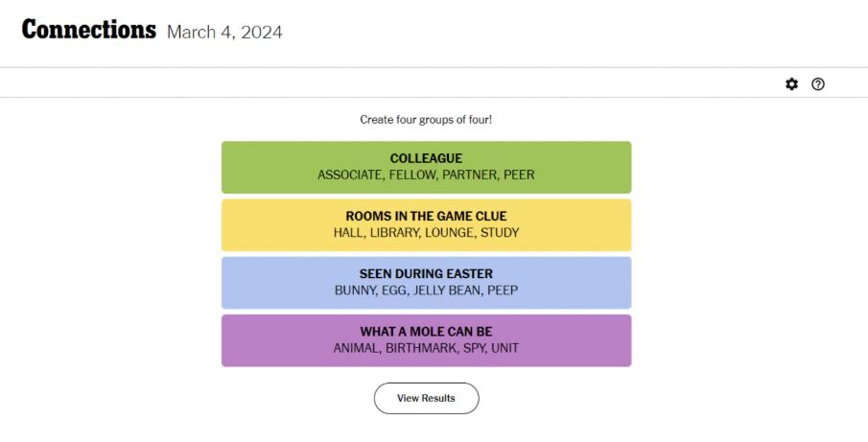
Task: Click the word UNIT in purple group
Action: (504, 348)
